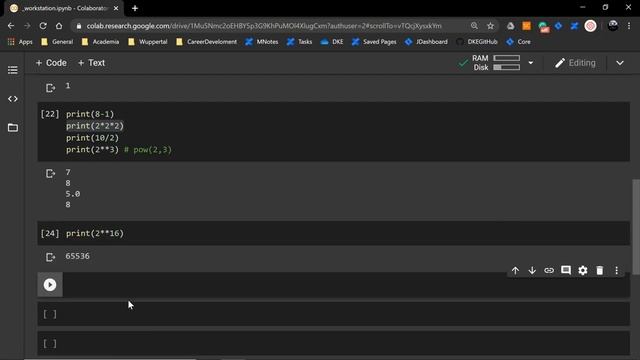The height and width of the screenshot is (360, 640).
Task: Add a new Code cell
Action: tap(51, 63)
